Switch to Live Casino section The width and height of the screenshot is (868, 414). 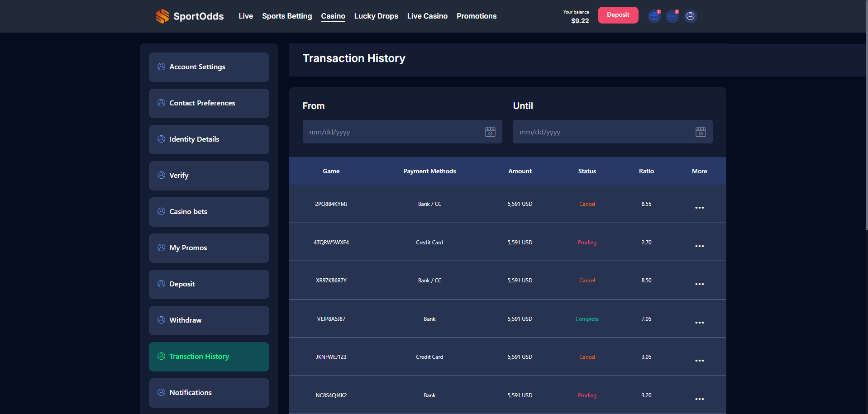click(x=427, y=16)
